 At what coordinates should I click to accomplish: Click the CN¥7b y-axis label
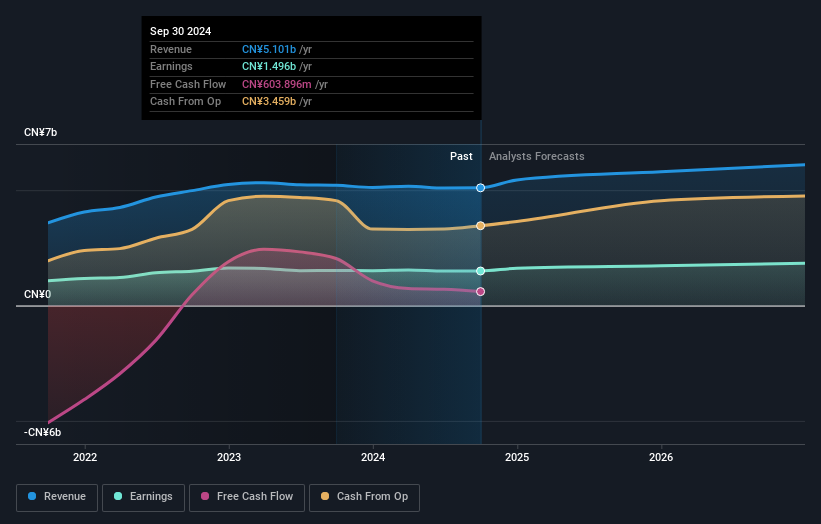[x=40, y=132]
